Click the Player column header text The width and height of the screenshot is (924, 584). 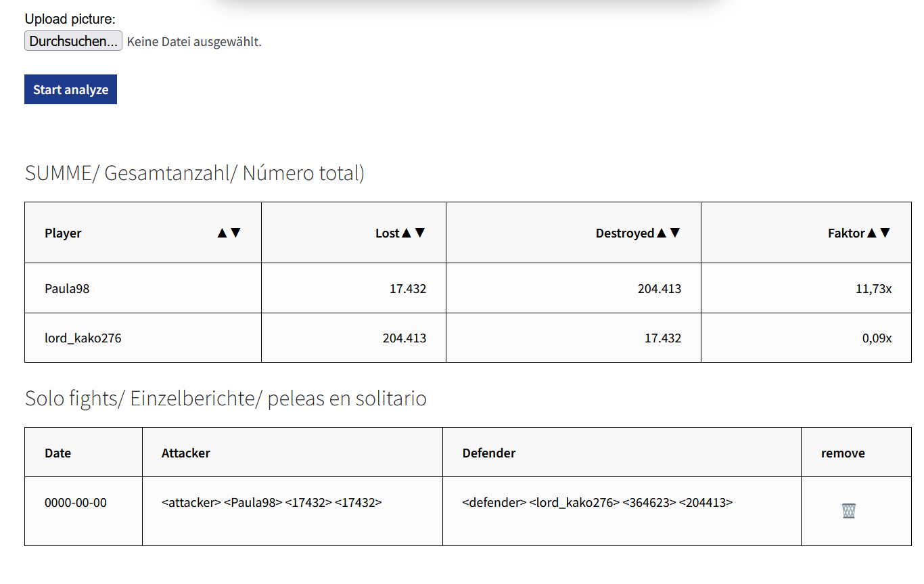(x=63, y=233)
